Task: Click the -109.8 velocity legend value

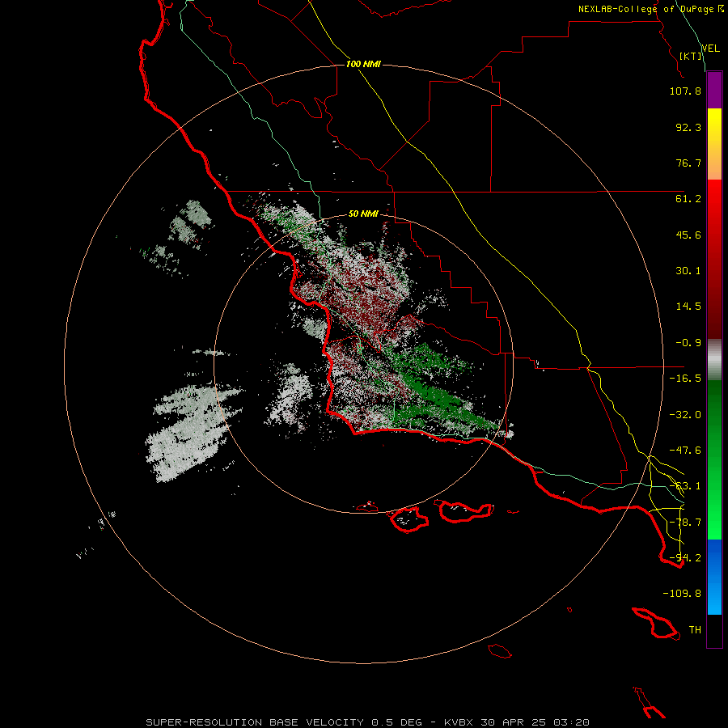Action: click(x=682, y=594)
